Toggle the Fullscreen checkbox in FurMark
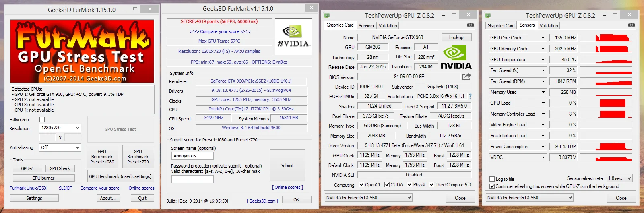Screen dimensions: 644x213 [x=42, y=120]
